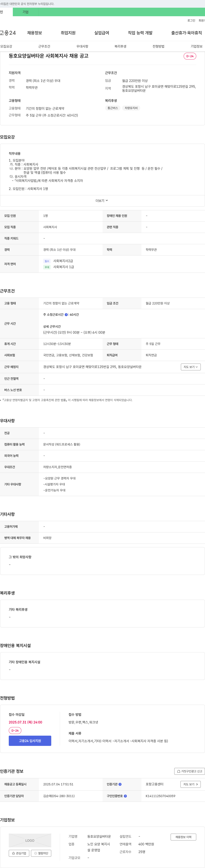Jump to the 근무조건 section tab
This screenshot has height=868, width=205.
point(44,46)
